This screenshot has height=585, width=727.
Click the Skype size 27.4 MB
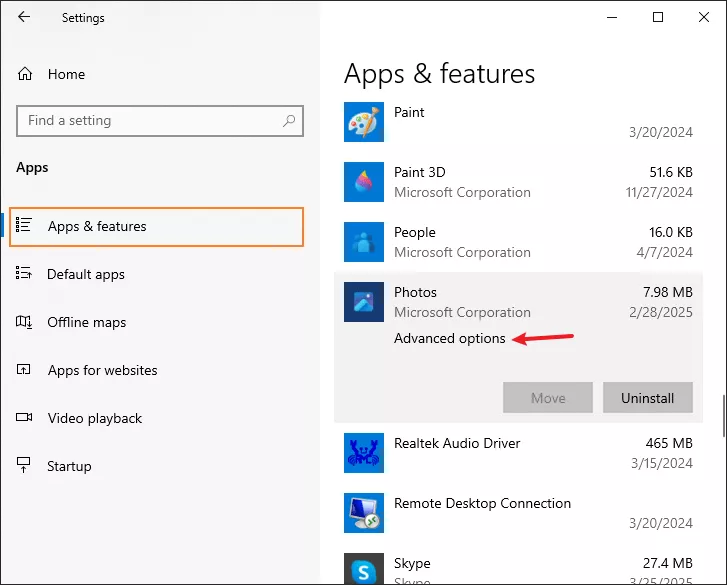[668, 563]
